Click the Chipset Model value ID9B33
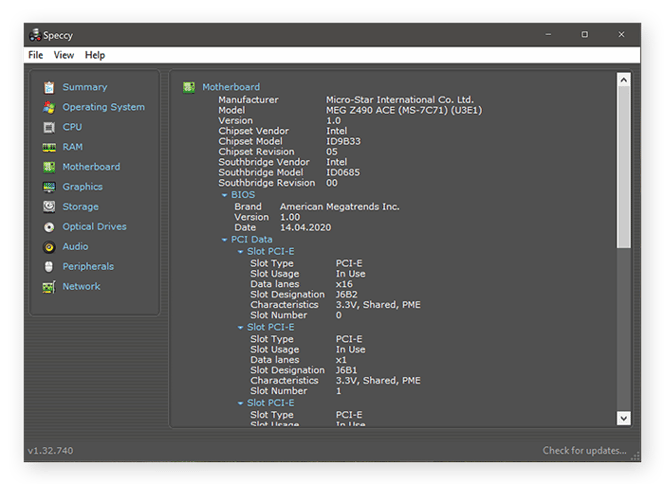 tap(343, 141)
